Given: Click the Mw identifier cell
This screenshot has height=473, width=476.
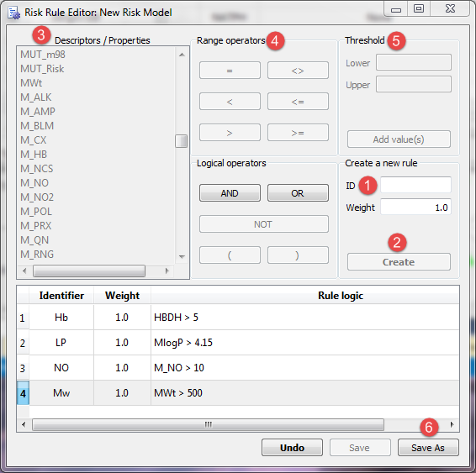Looking at the screenshot, I should point(61,393).
